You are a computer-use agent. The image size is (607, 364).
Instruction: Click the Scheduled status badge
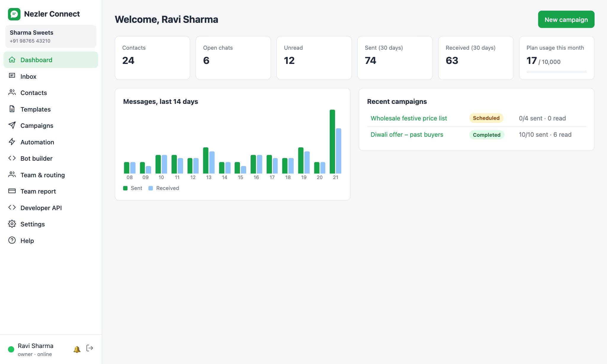coord(486,118)
